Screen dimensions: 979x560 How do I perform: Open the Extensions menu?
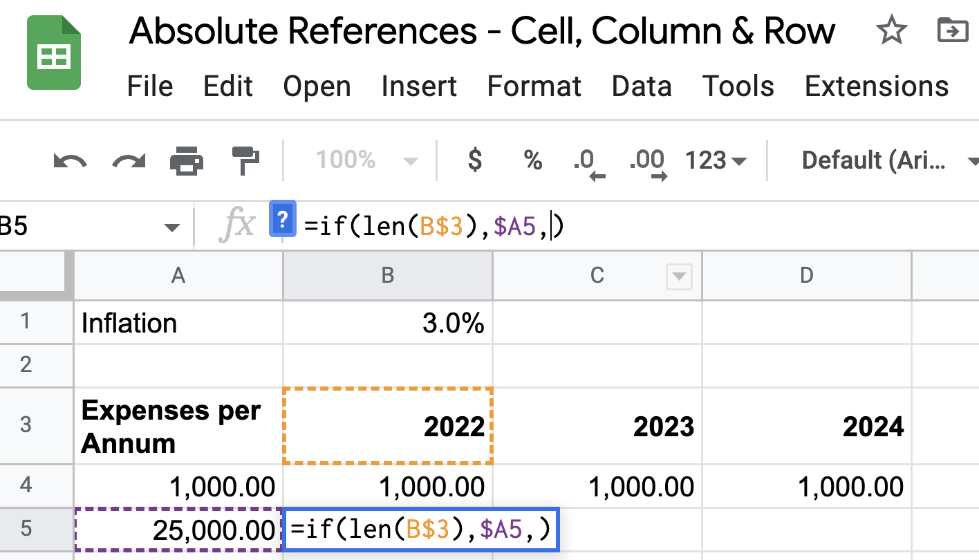pos(875,86)
